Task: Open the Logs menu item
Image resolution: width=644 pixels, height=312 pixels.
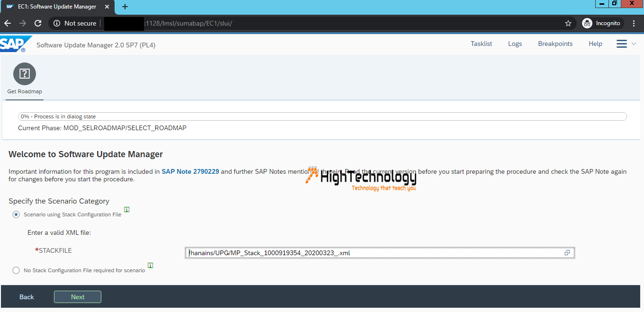Action: coord(515,44)
